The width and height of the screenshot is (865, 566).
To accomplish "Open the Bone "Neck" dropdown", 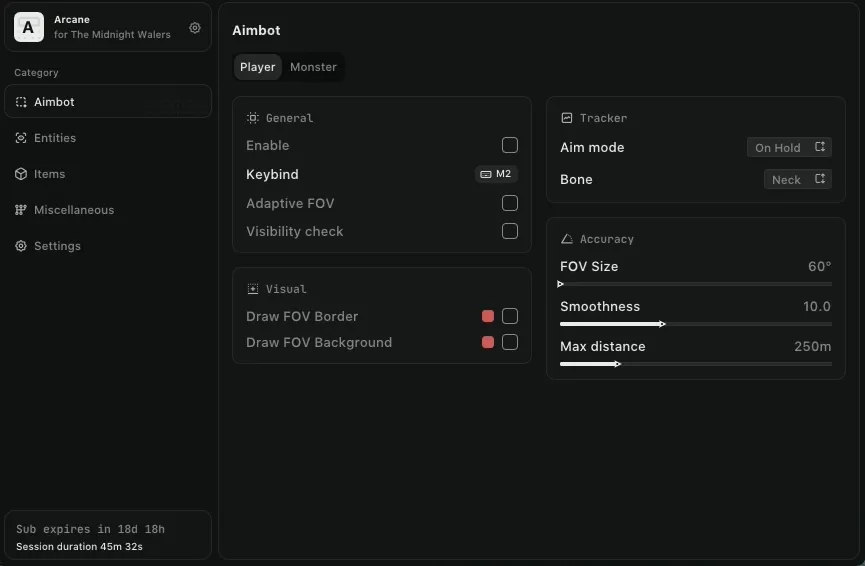I will point(797,179).
